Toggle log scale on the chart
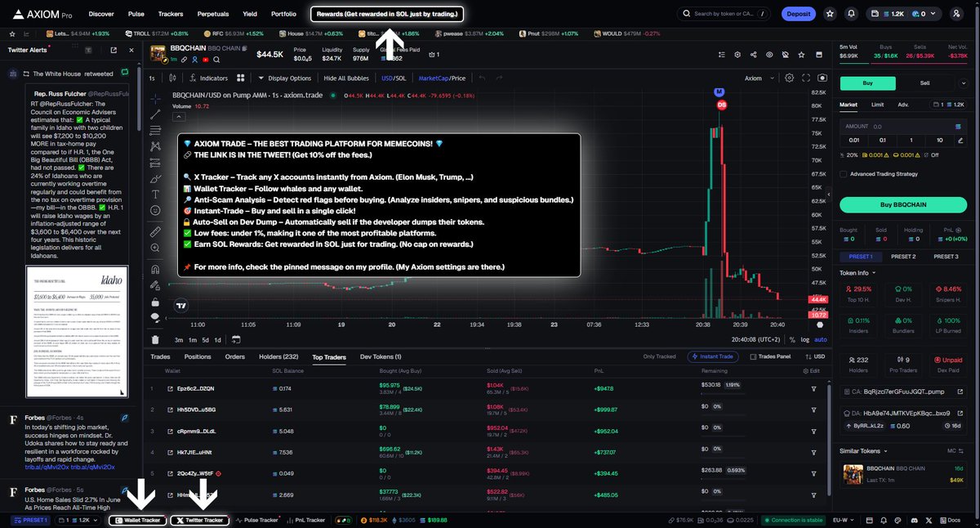Image resolution: width=980 pixels, height=528 pixels. (x=805, y=339)
